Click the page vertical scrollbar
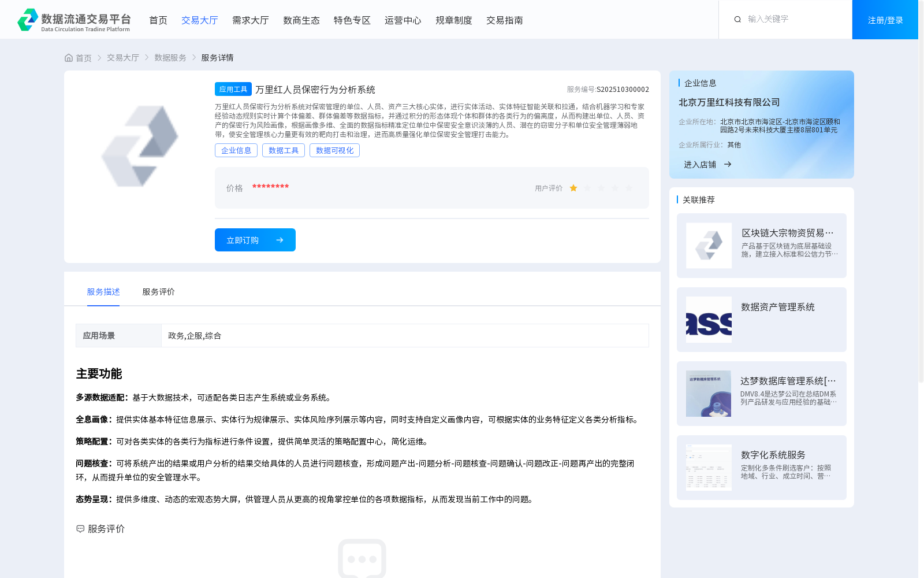This screenshot has height=578, width=924. (x=921, y=191)
